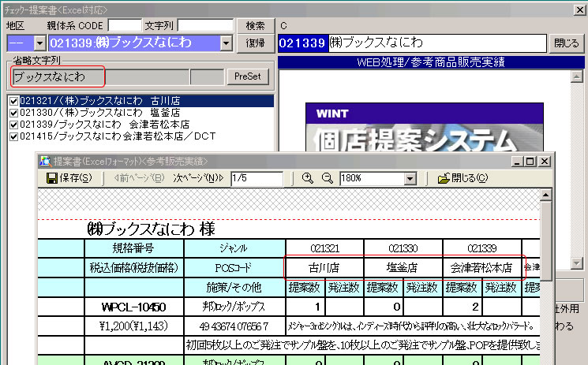Open the 180% zoom level dropdown
The image size is (588, 365).
(410, 179)
